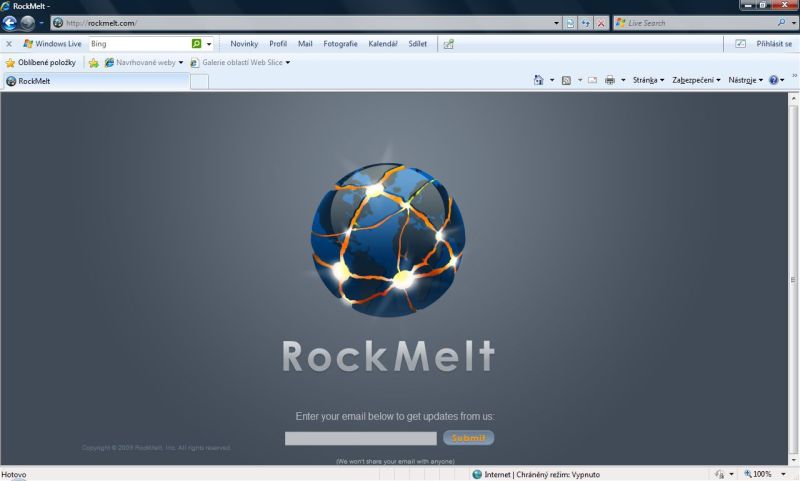Click the Home icon in command bar
The image size is (800, 481).
pyautogui.click(x=538, y=80)
